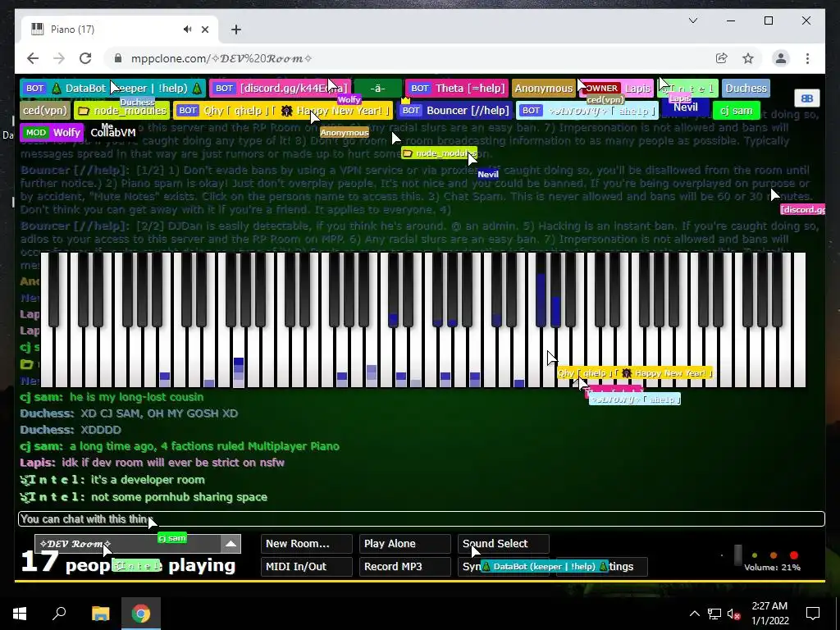
Task: Open the Theta [=help] bot name tag
Action: pyautogui.click(x=456, y=89)
